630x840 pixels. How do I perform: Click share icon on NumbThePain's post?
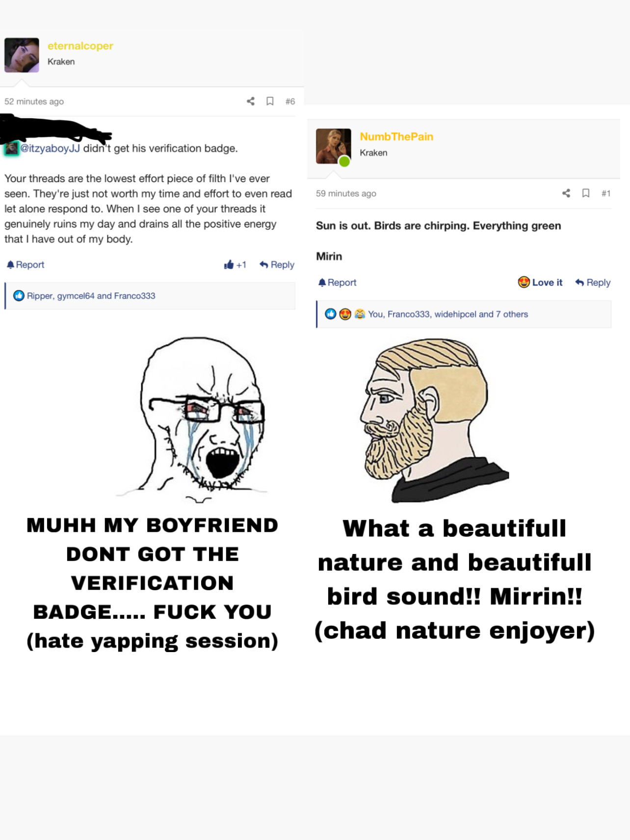click(566, 193)
